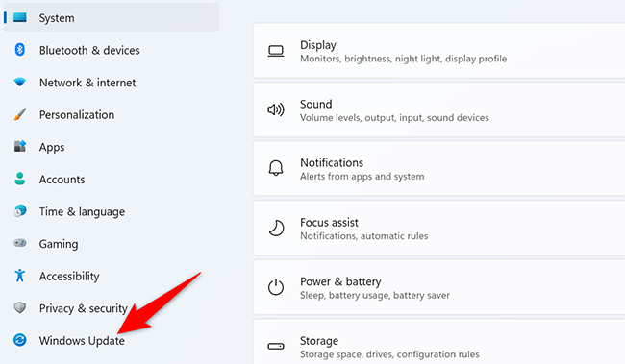The image size is (625, 364).
Task: Click the Accessibility figure icon
Action: point(19,276)
